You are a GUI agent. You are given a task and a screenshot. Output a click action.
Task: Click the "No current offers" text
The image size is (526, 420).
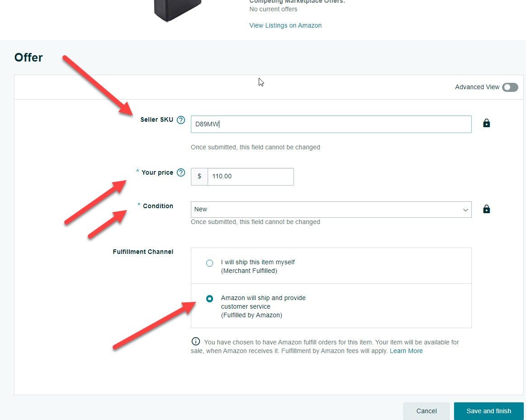(273, 10)
